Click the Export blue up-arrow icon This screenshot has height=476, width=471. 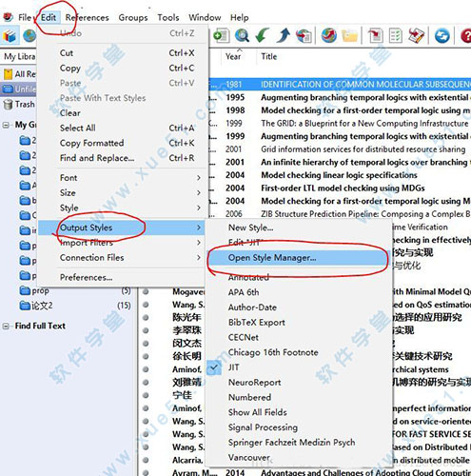point(284,35)
